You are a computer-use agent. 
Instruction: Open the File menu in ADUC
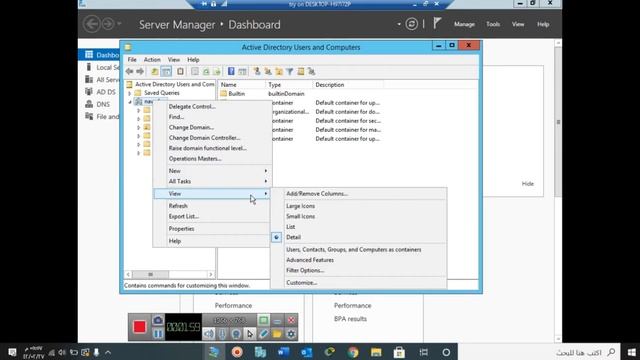coord(132,60)
